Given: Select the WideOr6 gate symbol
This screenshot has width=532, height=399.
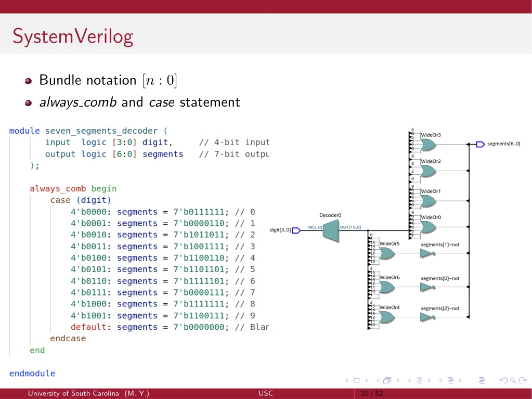Looking at the screenshot, I should coord(387,287).
